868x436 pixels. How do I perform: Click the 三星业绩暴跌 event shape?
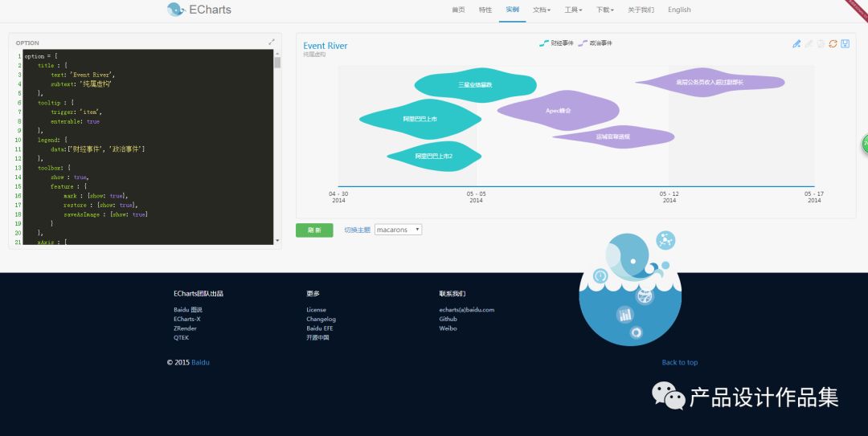click(x=475, y=85)
